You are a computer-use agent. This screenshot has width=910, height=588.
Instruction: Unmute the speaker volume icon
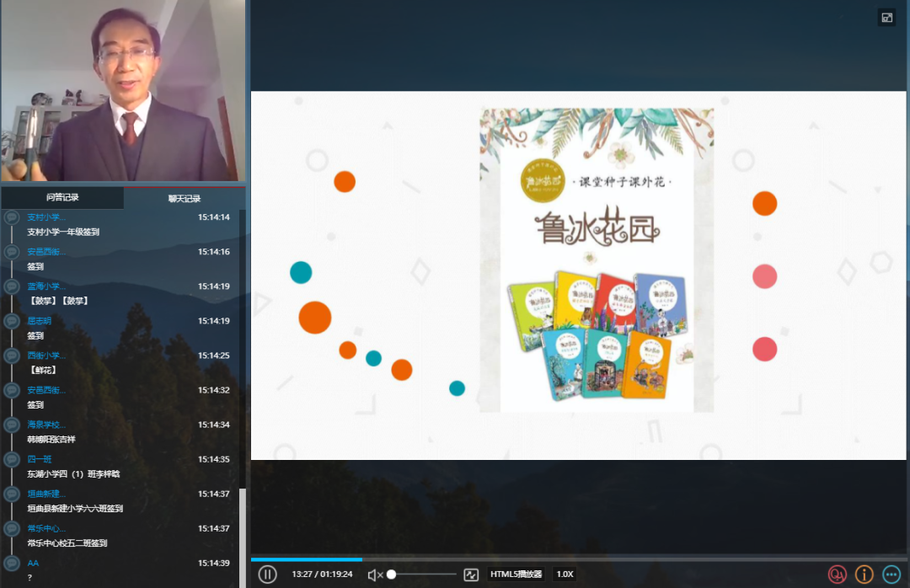click(375, 575)
